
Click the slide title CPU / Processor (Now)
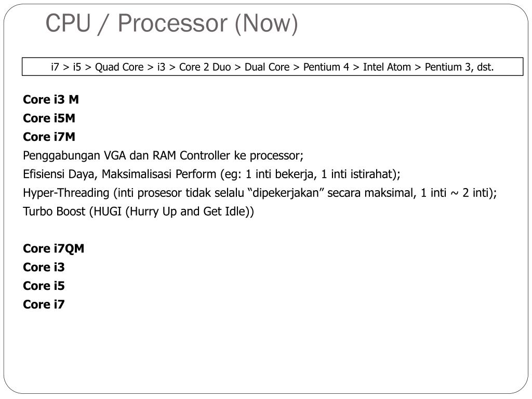(x=171, y=24)
